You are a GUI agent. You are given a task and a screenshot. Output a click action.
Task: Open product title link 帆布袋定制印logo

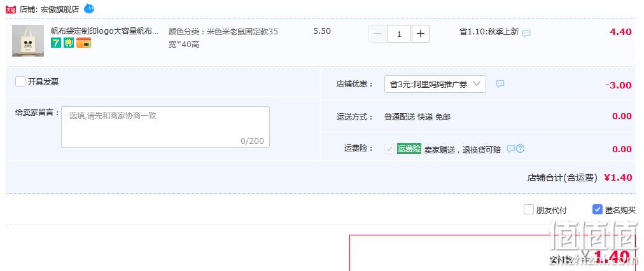pos(104,31)
